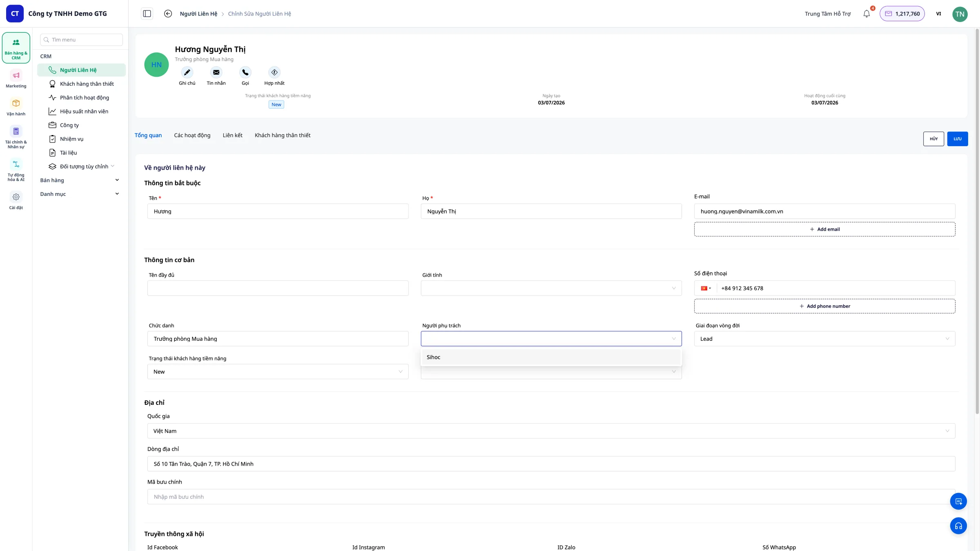This screenshot has width=980, height=551.
Task: Switch language via VI button
Action: [x=938, y=13]
